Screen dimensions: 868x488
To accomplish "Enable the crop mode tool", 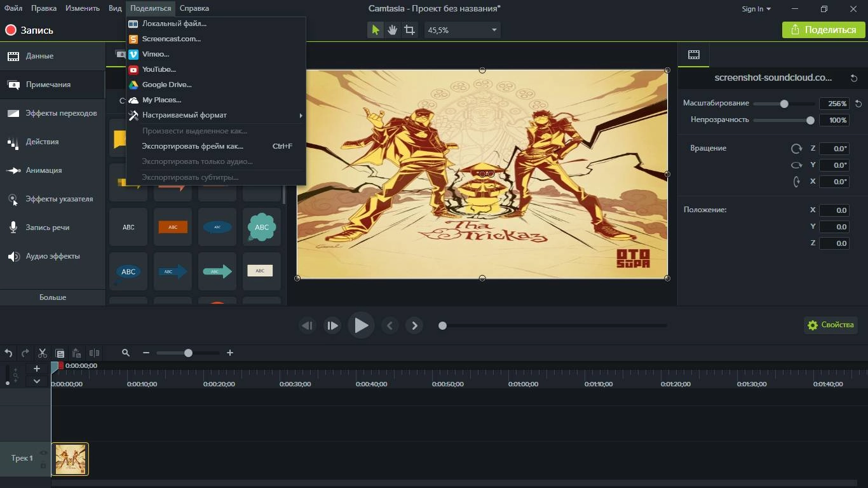I will point(410,30).
